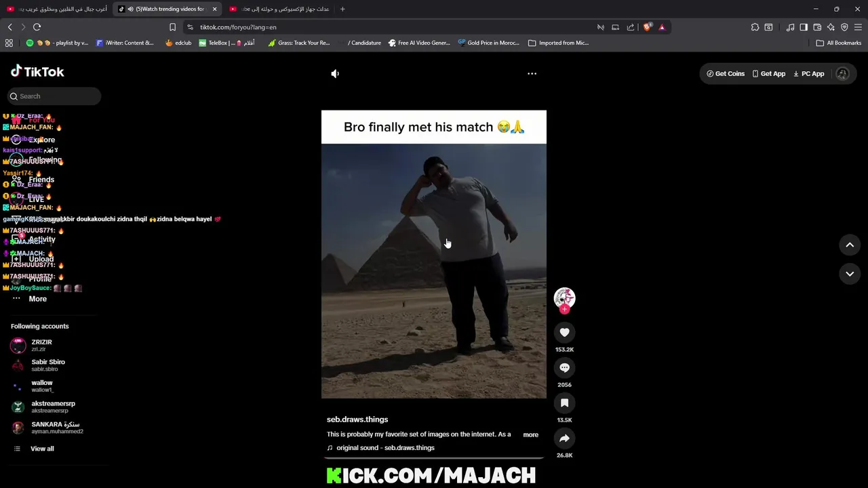Click the Get Coins button

click(x=726, y=74)
